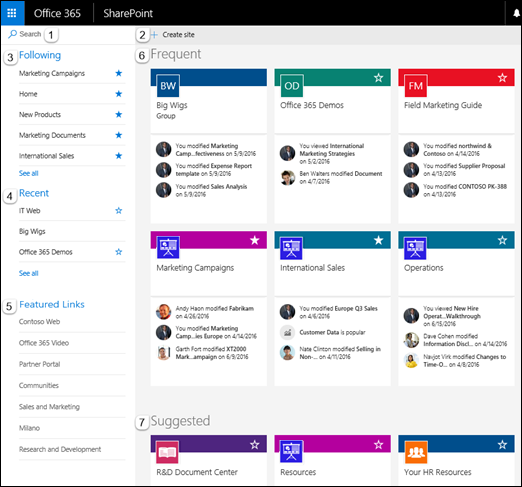Viewport: 522px width, 487px height.
Task: Click the Customer Data is popular chart icon
Action: click(x=287, y=332)
